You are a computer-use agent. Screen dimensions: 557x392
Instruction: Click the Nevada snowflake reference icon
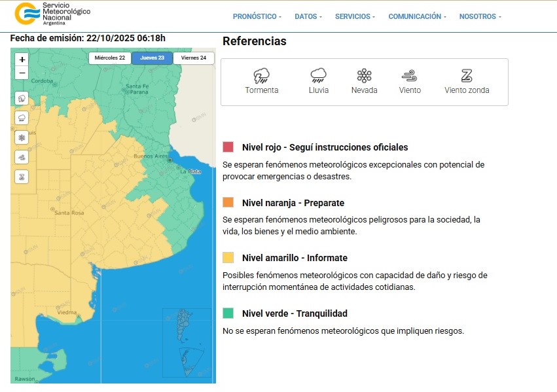364,75
